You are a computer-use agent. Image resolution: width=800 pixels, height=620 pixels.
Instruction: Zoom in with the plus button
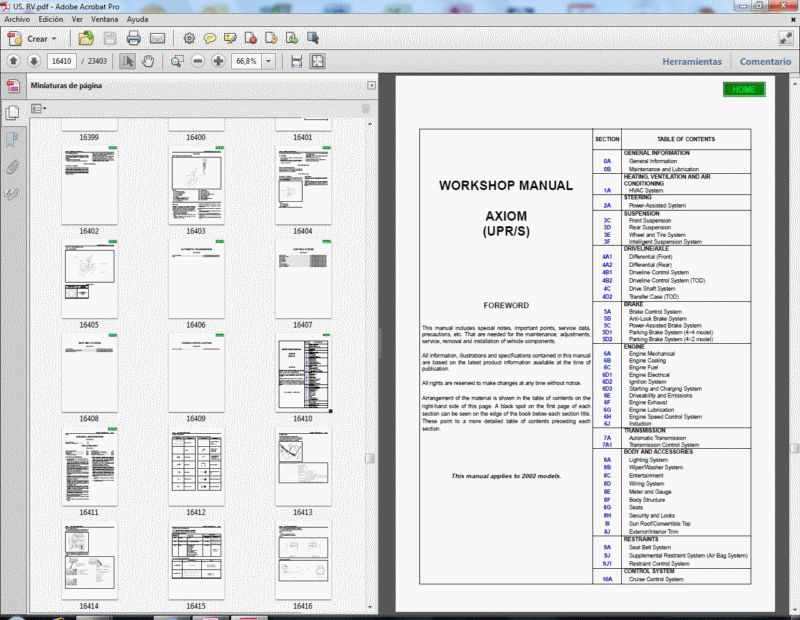[218, 61]
